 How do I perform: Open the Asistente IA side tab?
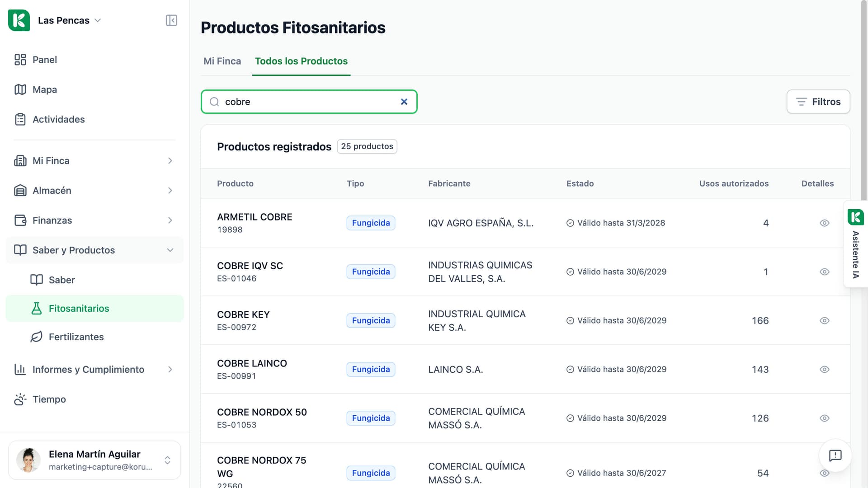[855, 244]
